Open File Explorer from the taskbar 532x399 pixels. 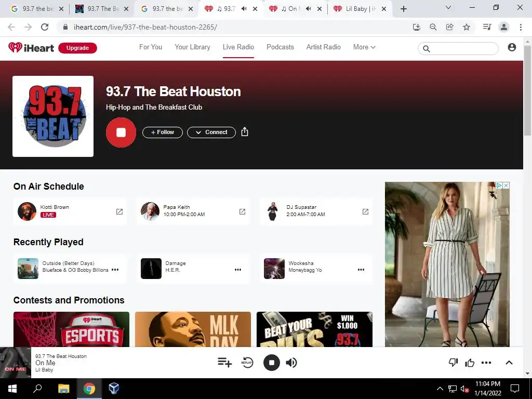(x=63, y=389)
